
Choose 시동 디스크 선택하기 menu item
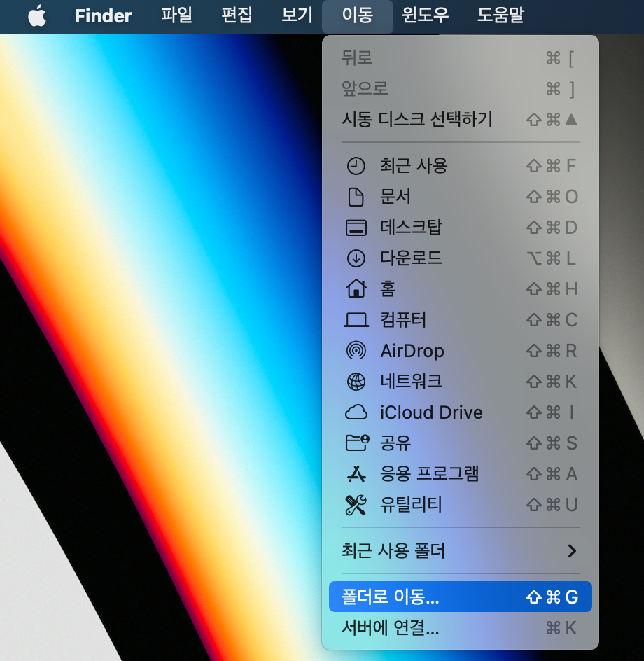tap(460, 120)
